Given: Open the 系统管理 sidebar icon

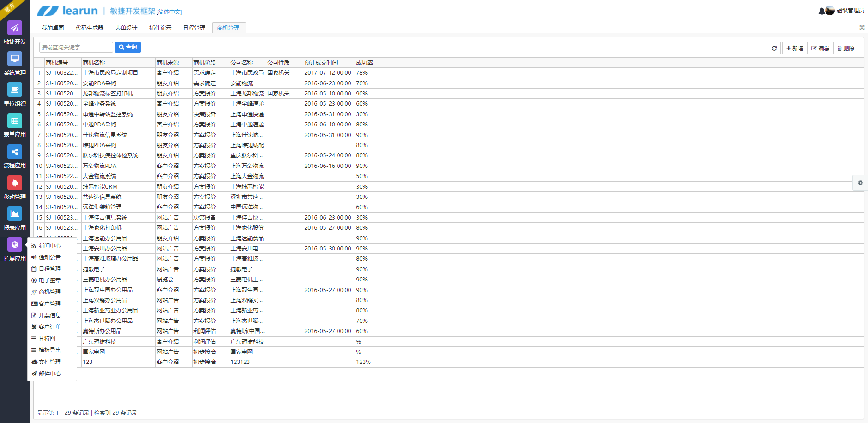Looking at the screenshot, I should coord(15,59).
